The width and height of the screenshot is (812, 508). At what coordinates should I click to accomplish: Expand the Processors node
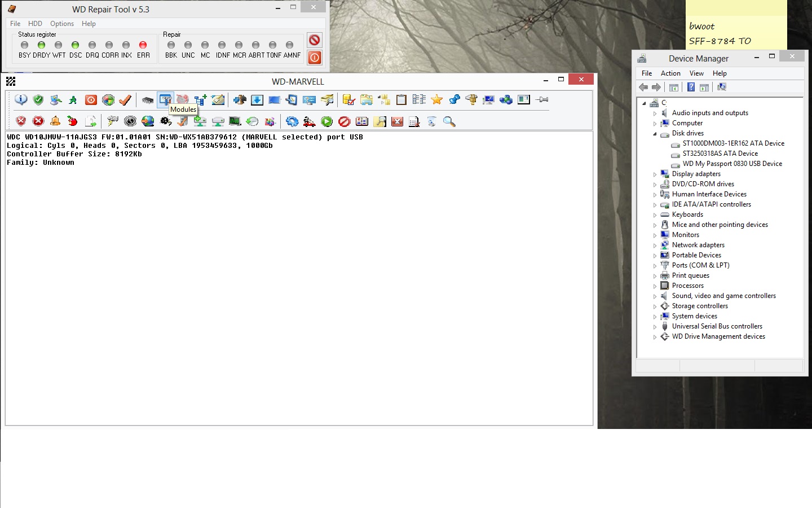coord(655,286)
